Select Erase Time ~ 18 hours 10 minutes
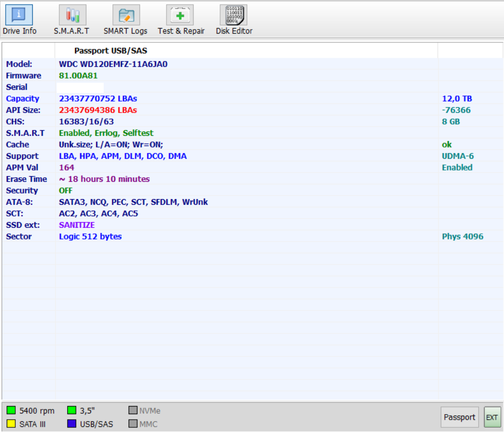The width and height of the screenshot is (504, 432). click(105, 179)
